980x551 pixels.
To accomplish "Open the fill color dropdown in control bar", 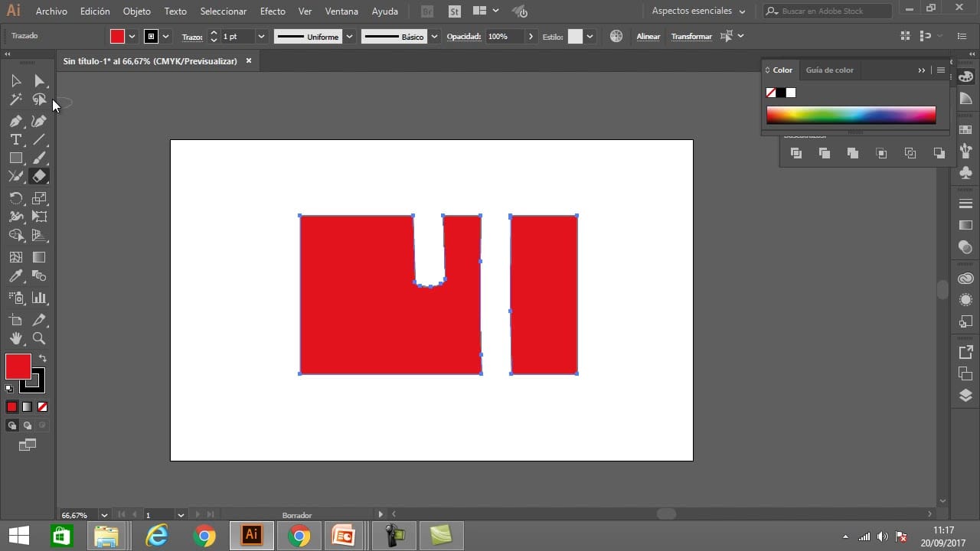I will coord(132,36).
